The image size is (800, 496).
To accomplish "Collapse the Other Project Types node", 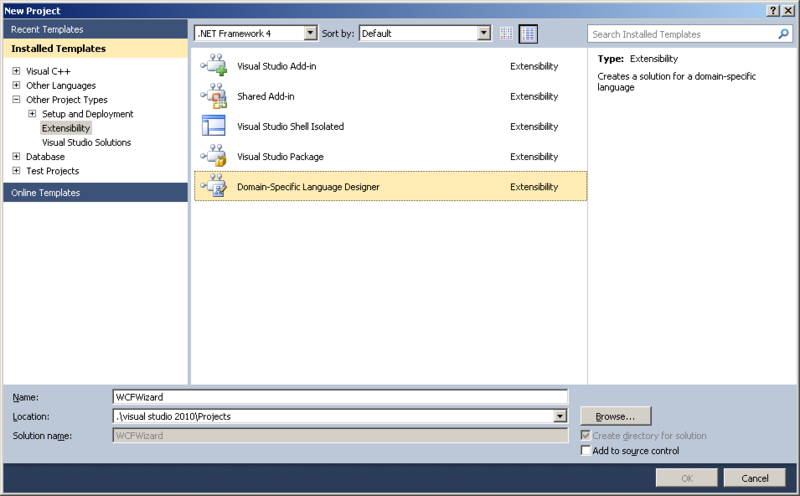I will coord(16,100).
